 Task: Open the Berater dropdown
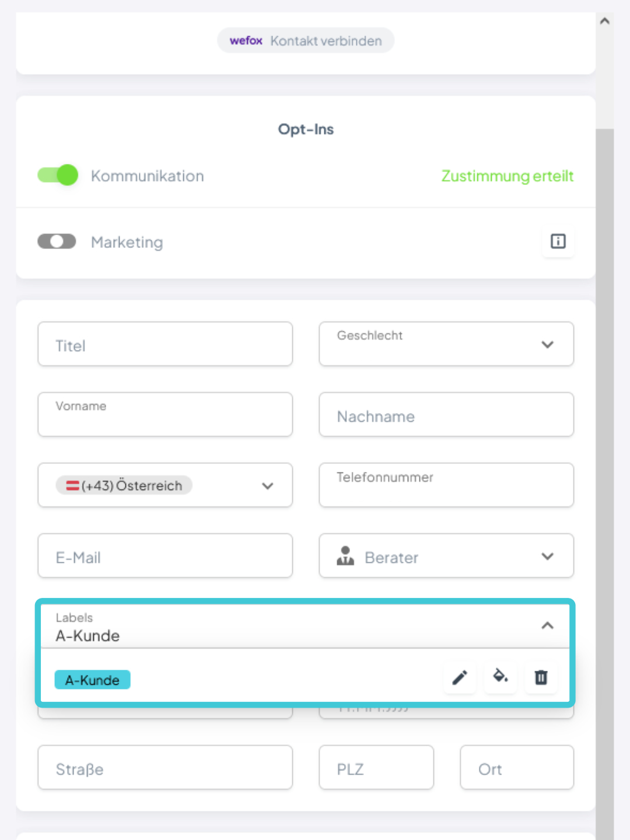coord(446,556)
